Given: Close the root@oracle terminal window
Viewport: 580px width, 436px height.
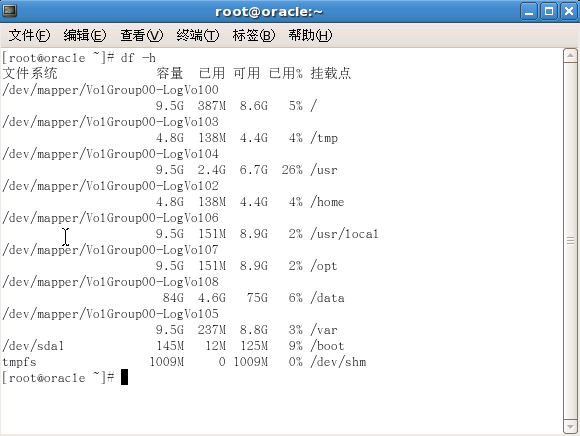Looking at the screenshot, I should tap(569, 11).
